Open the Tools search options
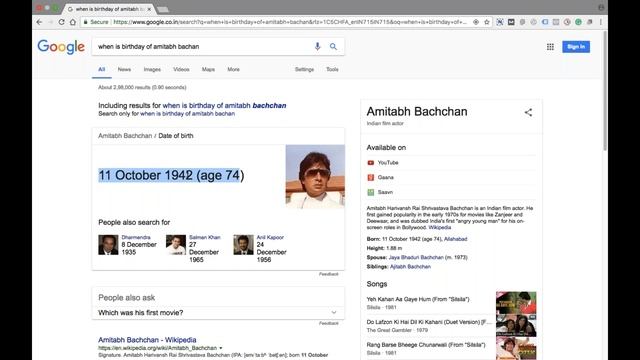The width and height of the screenshot is (640, 360). (x=332, y=69)
